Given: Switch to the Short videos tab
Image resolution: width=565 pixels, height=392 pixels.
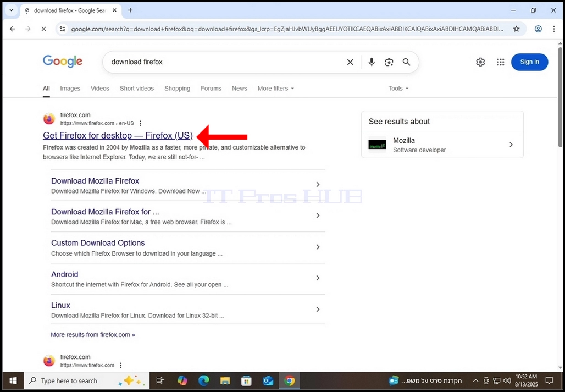Looking at the screenshot, I should (136, 89).
